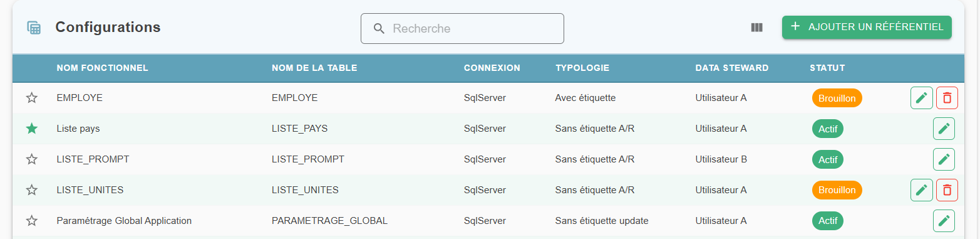
Task: Click the AJOUTER UN RÉFÉRENTIEL button
Action: (867, 27)
